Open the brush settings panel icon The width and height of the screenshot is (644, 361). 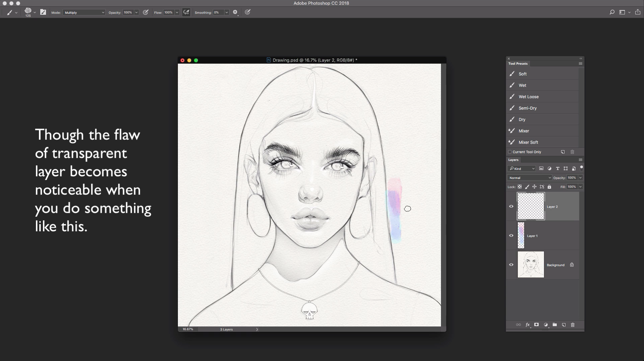[43, 12]
